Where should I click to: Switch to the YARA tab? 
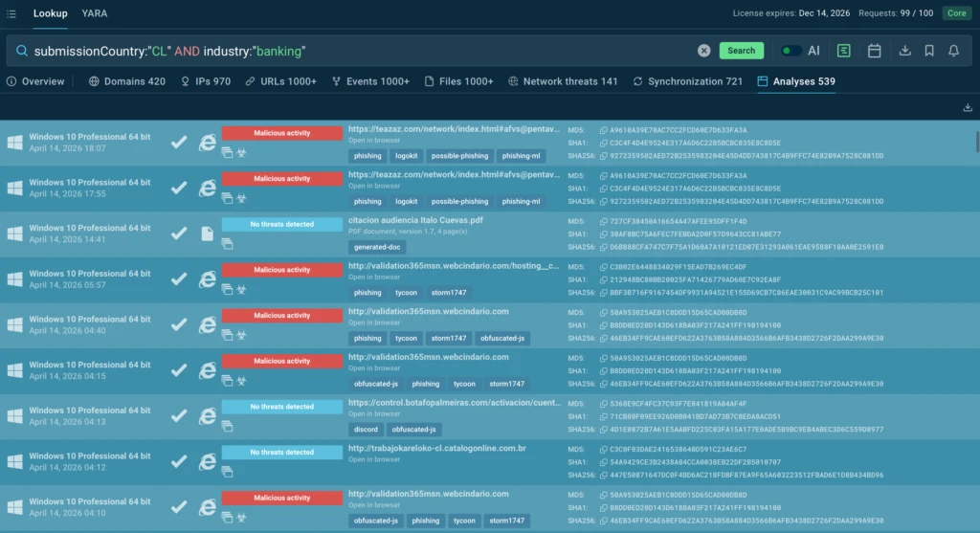click(94, 13)
